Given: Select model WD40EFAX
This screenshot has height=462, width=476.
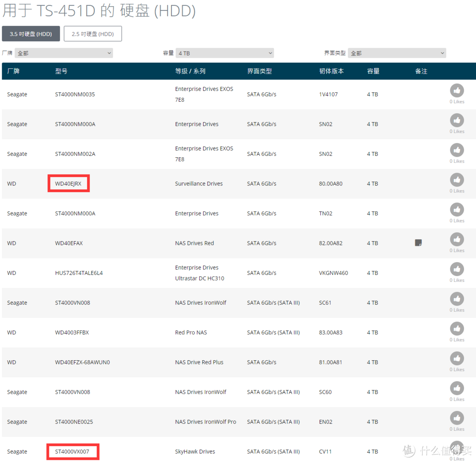Looking at the screenshot, I should [x=69, y=243].
